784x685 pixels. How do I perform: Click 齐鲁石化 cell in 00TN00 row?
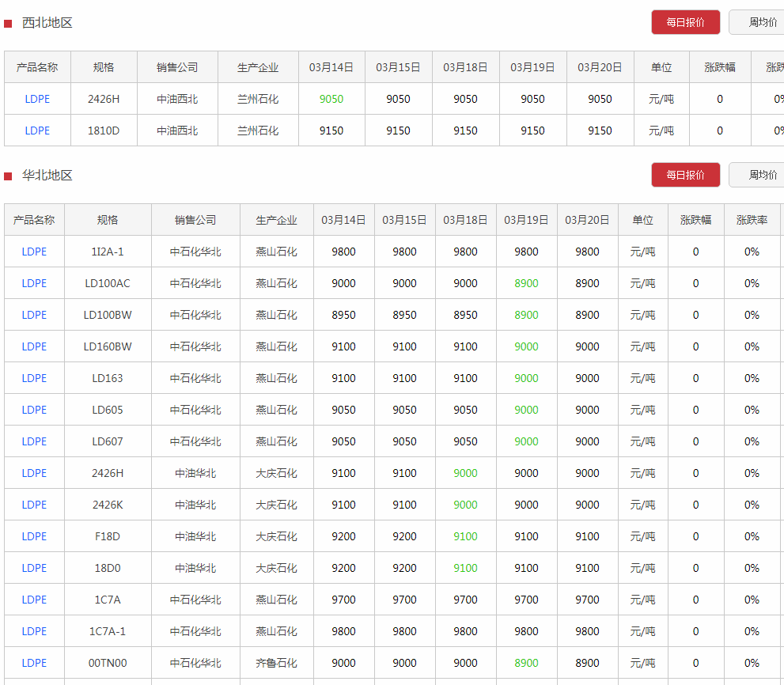(x=277, y=663)
